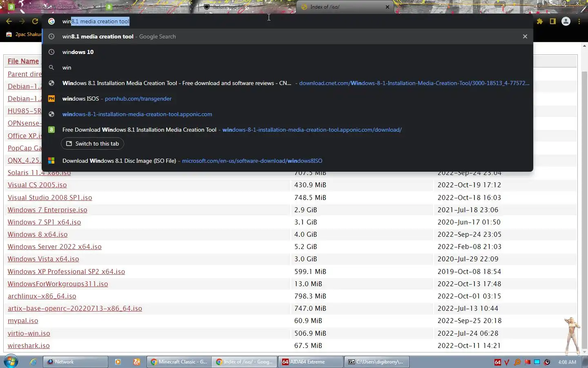Screen dimensions: 588x368
Task: Open the Extensions puzzle icon
Action: (540, 21)
